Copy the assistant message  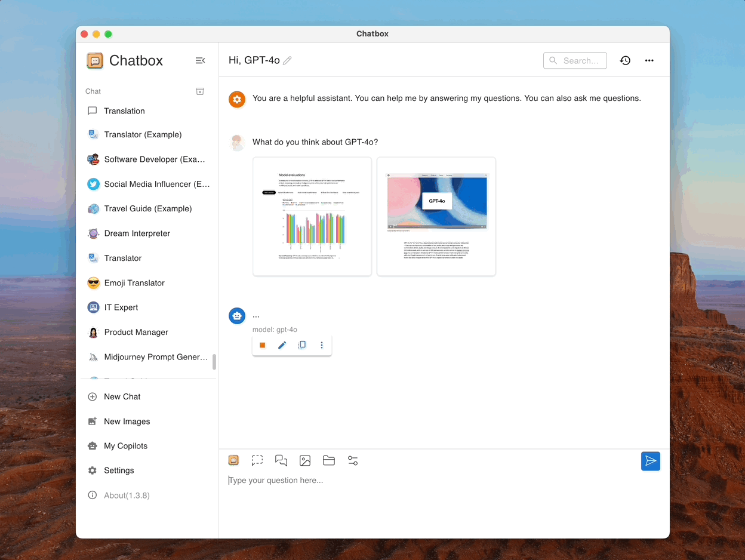(301, 345)
